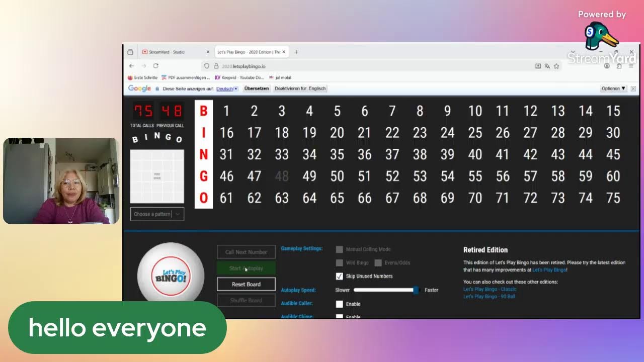Image resolution: width=644 pixels, height=362 pixels.
Task: Open the Let's Play Bingo - 90 Ball link
Action: (490, 296)
